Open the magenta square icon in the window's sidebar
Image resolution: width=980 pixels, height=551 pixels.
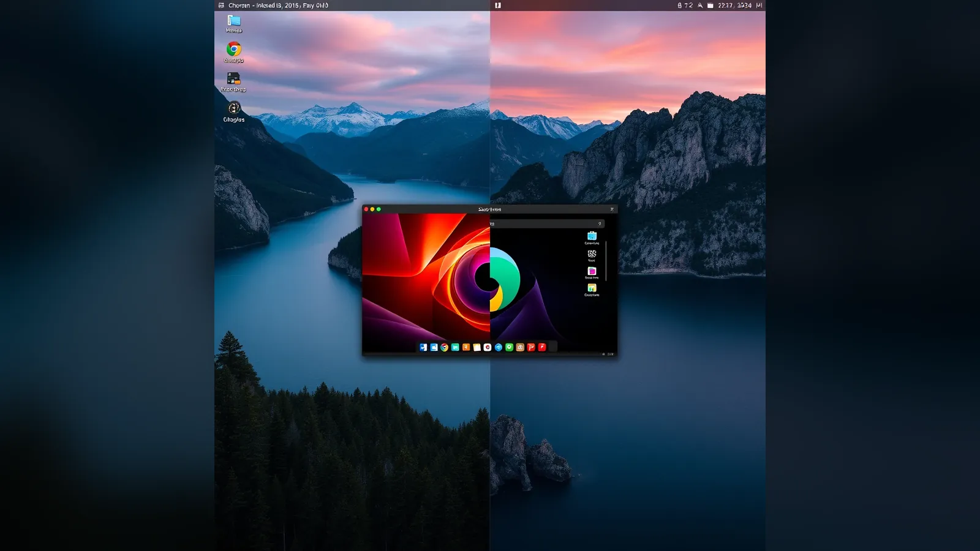(592, 271)
